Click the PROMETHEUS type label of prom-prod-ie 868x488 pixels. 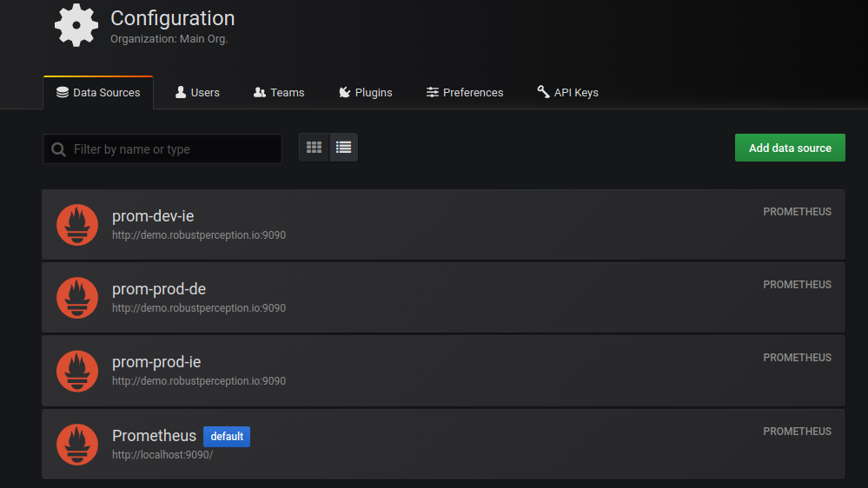(797, 358)
